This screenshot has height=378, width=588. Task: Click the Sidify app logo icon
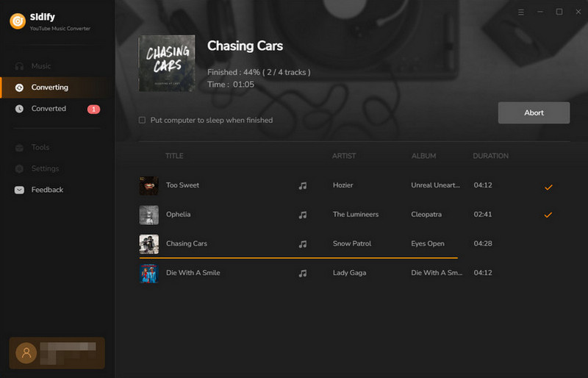tap(18, 21)
